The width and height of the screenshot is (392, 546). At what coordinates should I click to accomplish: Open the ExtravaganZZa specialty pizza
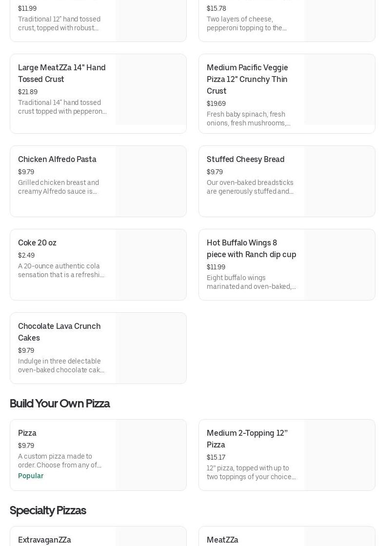(x=44, y=540)
